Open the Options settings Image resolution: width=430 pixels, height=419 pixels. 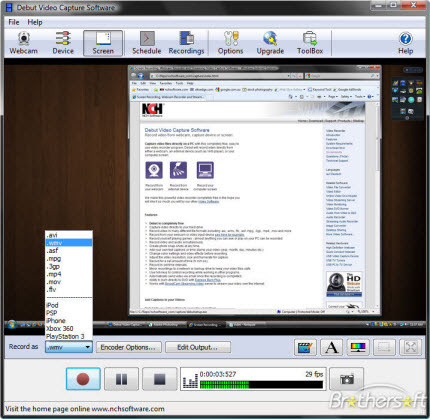[230, 43]
